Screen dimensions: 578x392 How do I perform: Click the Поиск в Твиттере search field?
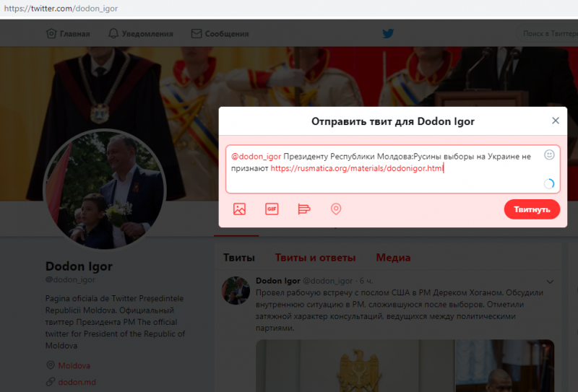(x=547, y=33)
